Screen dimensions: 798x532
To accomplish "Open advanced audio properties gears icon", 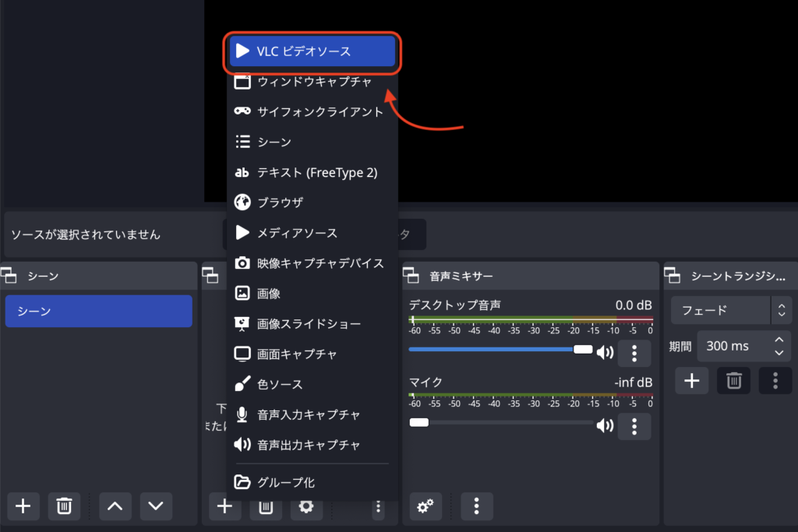I will (x=425, y=506).
